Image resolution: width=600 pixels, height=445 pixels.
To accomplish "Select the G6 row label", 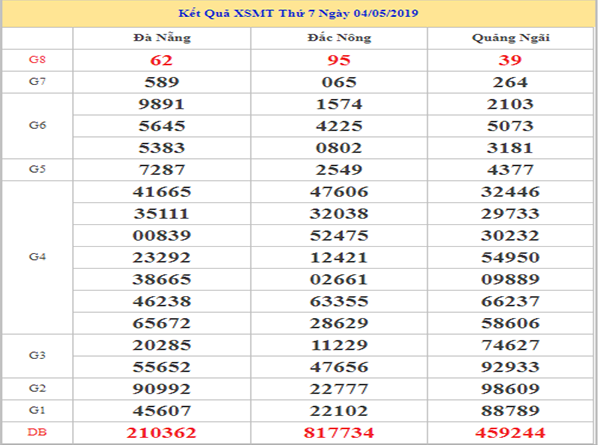I will [37, 126].
